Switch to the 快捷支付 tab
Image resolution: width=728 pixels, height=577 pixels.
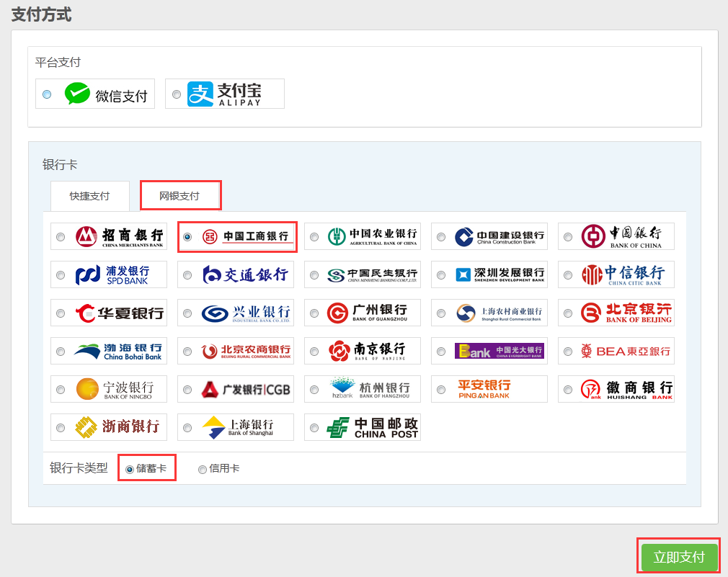tap(89, 196)
